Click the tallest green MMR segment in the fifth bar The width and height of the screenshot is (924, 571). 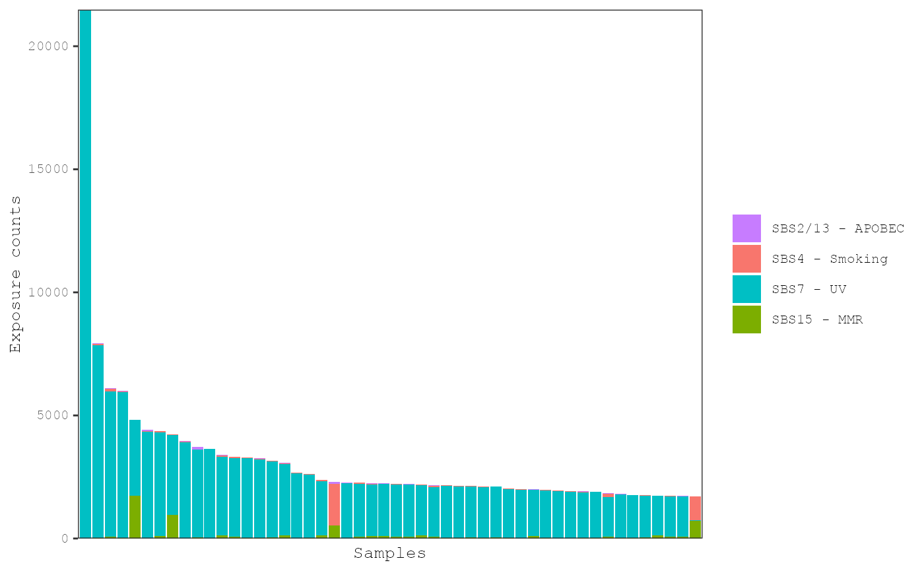click(x=135, y=517)
